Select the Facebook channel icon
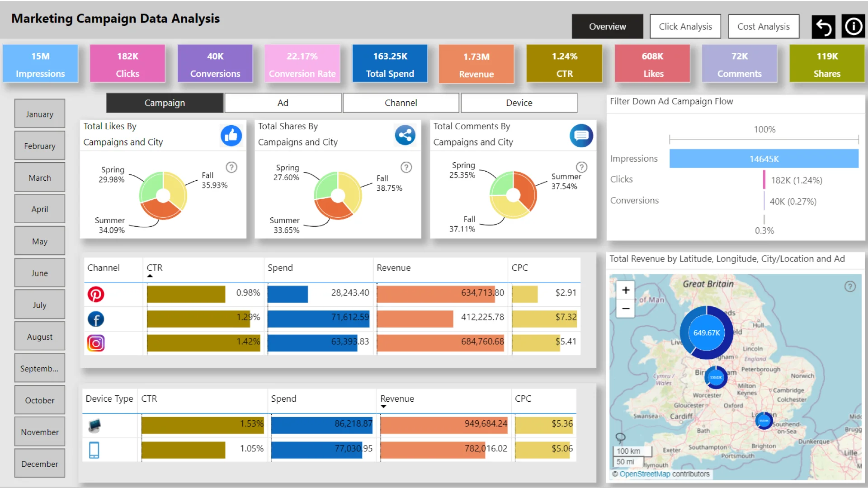This screenshot has height=488, width=868. [96, 319]
